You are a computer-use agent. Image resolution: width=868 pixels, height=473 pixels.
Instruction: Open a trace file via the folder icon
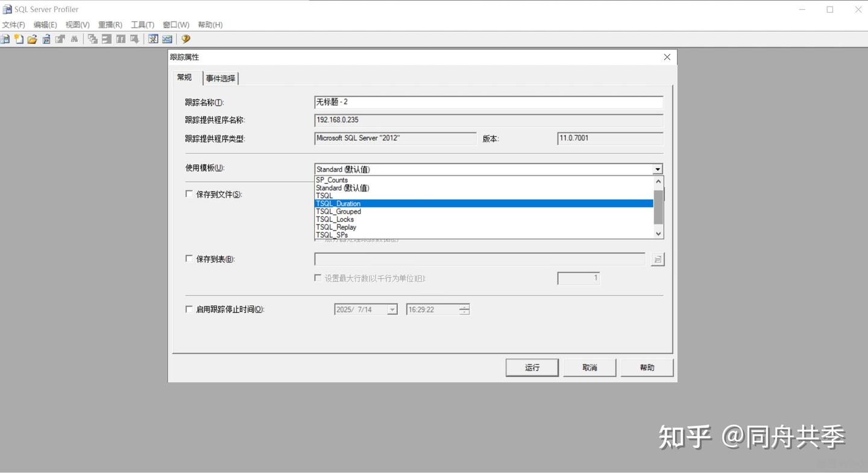33,39
